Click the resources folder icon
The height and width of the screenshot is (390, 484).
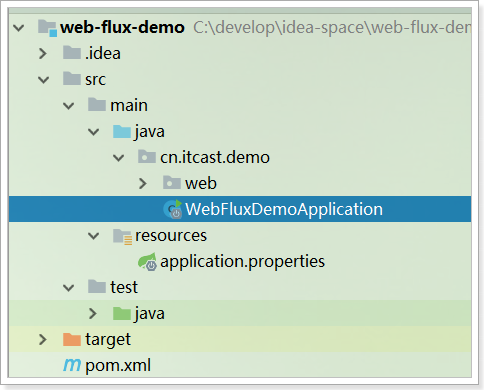pos(123,237)
